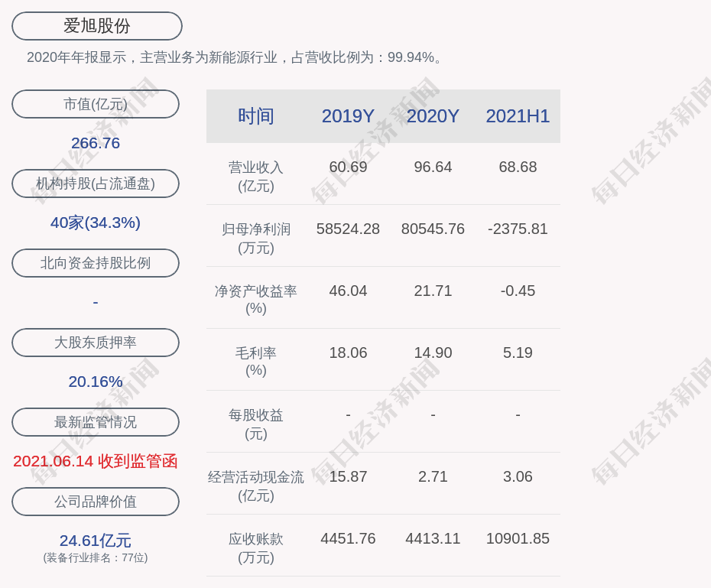The height and width of the screenshot is (588, 711).
Task: Click the ROE cell 21.71
Action: [x=433, y=291]
